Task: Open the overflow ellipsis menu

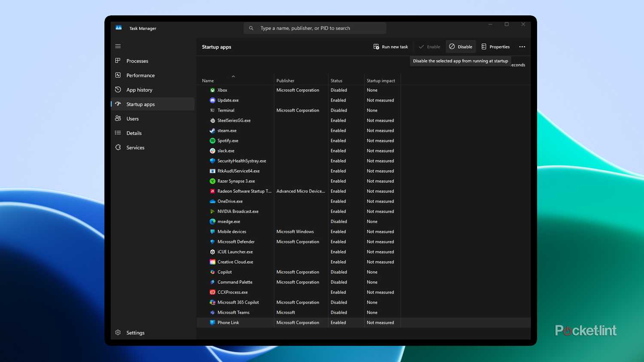Action: [x=522, y=46]
